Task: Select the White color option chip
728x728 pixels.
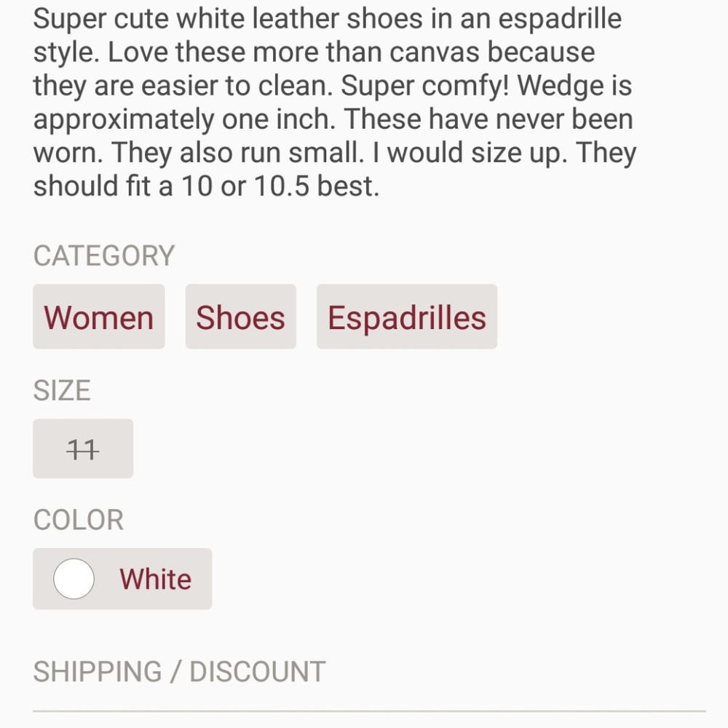Action: click(x=122, y=579)
